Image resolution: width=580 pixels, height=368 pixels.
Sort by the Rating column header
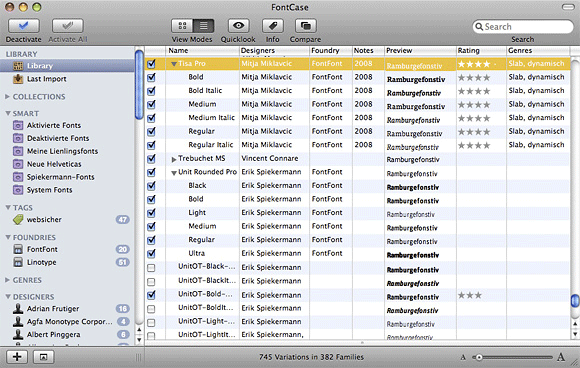481,51
